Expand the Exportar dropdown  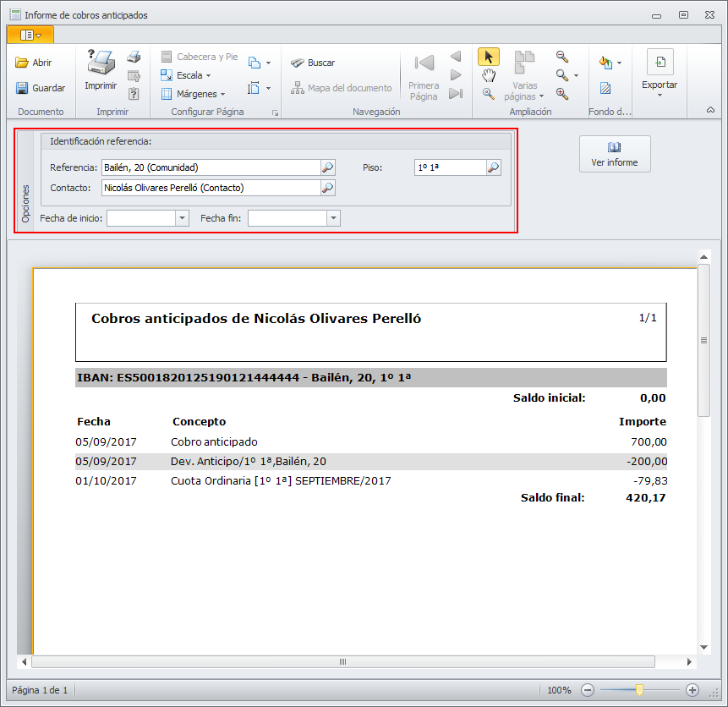(x=660, y=74)
